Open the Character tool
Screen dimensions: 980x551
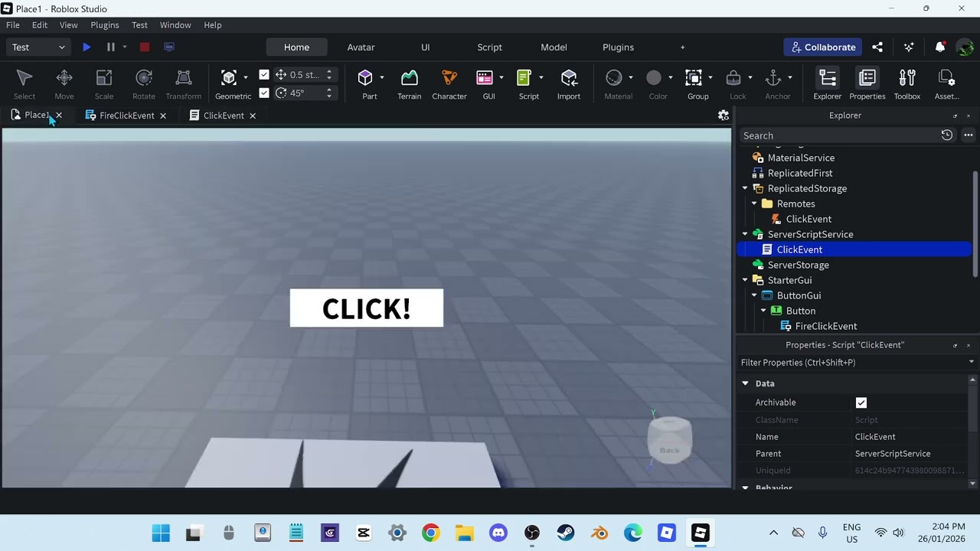coord(449,84)
